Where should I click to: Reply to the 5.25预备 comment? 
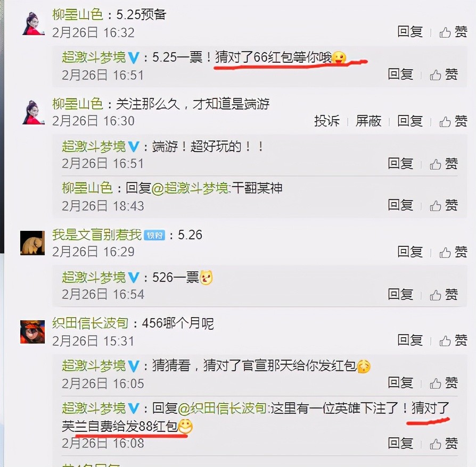coord(410,32)
